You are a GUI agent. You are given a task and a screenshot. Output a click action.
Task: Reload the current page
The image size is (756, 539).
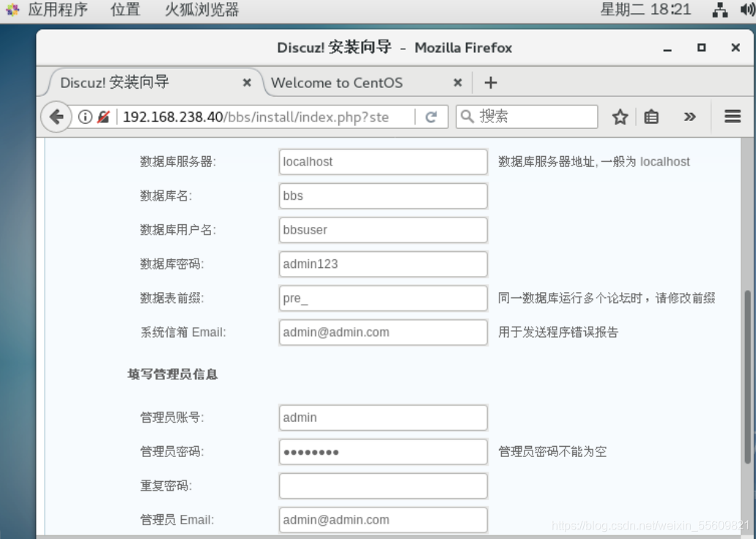click(x=431, y=116)
